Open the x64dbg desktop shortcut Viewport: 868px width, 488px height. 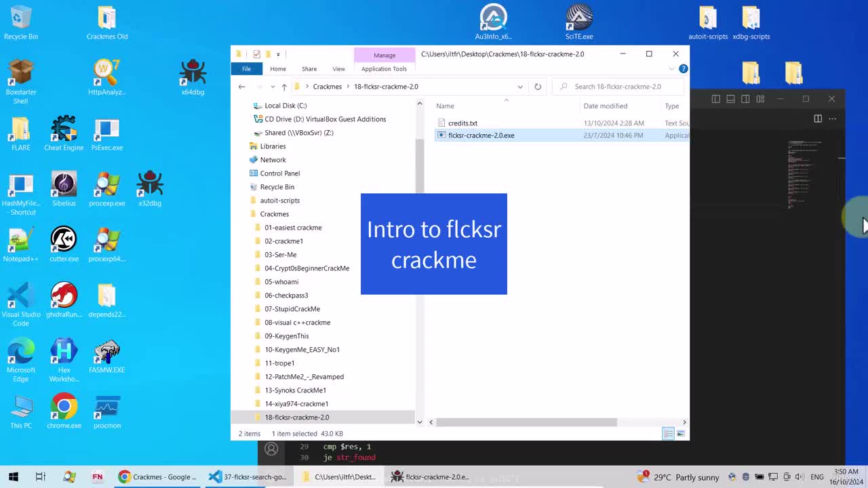pos(193,77)
